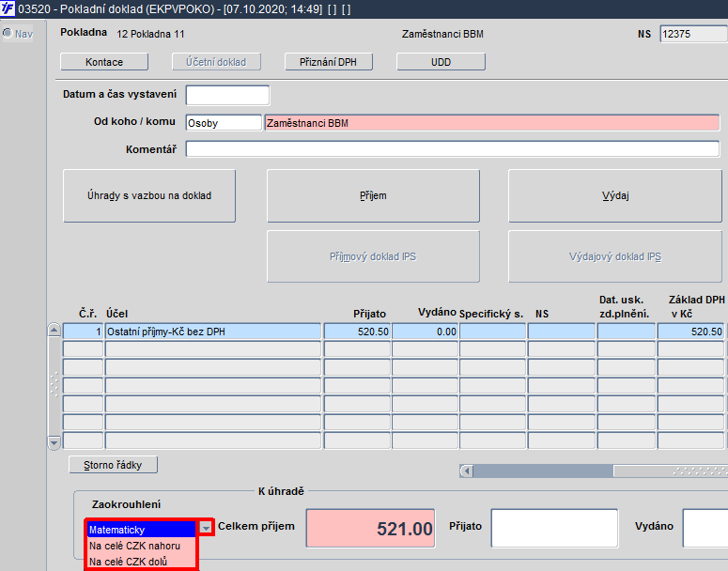Click the Výdajový doklad IPS button
The width and height of the screenshot is (728, 571).
tap(615, 256)
